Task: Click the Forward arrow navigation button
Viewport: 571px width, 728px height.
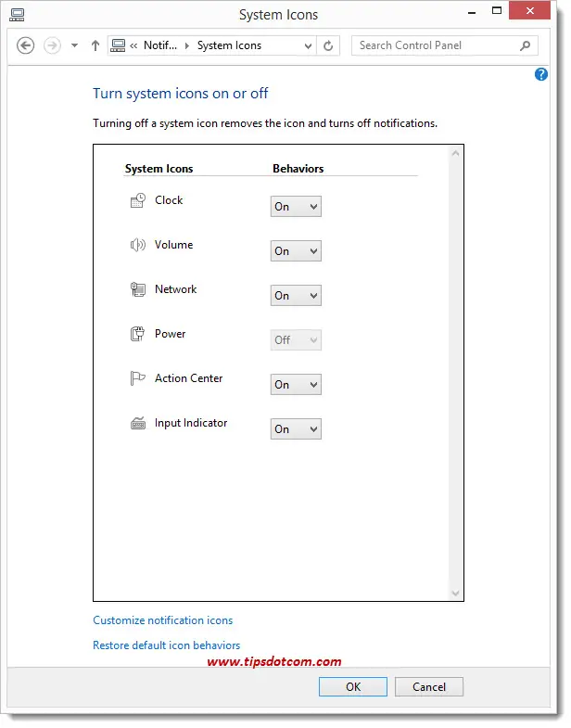Action: (52, 45)
